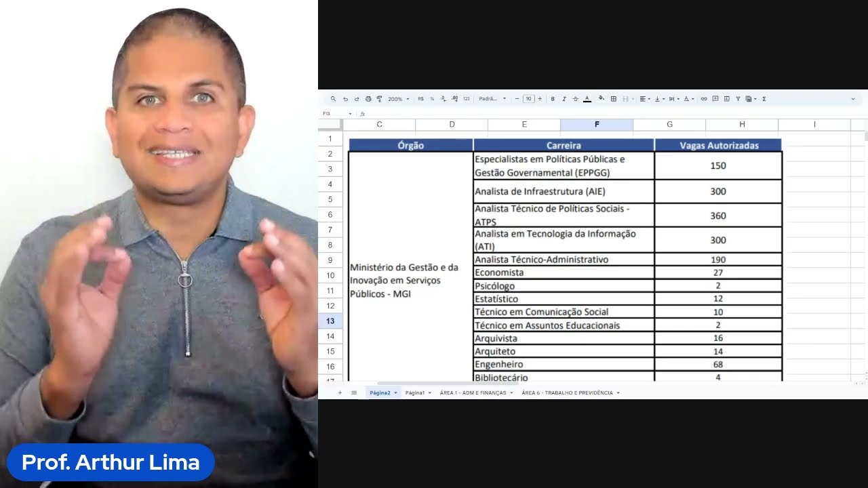Viewport: 868px width, 488px height.
Task: Select the Ministério da Gestão MGI cell
Action: [x=411, y=266]
